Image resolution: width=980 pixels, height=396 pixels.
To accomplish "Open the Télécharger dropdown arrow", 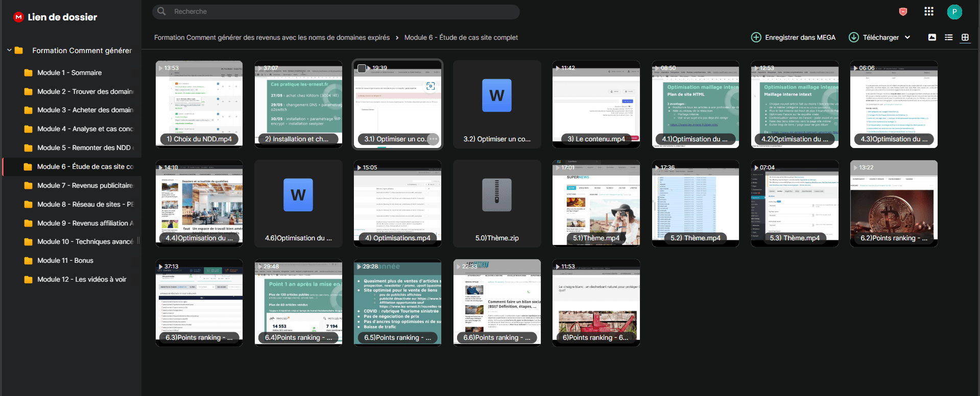I will coord(907,37).
